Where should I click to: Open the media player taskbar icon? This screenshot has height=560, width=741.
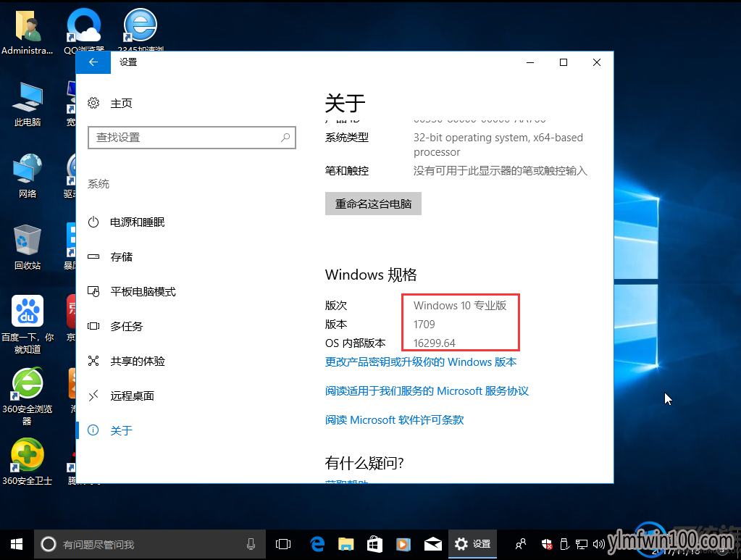coord(403,544)
